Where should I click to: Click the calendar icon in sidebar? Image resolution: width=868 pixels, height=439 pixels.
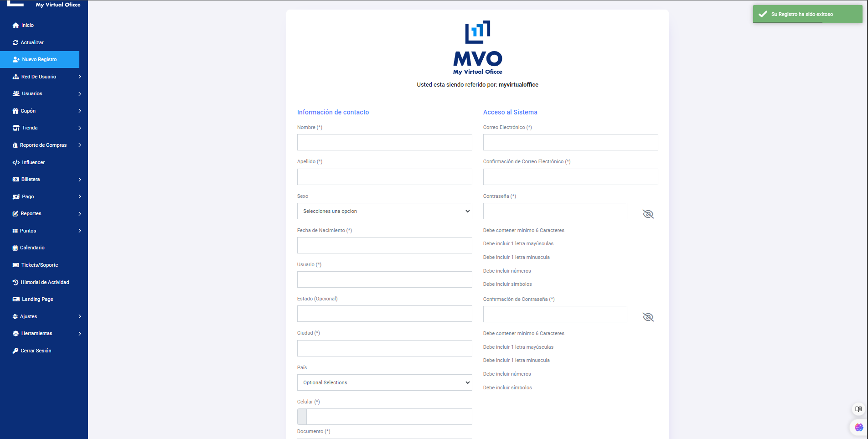coord(15,248)
